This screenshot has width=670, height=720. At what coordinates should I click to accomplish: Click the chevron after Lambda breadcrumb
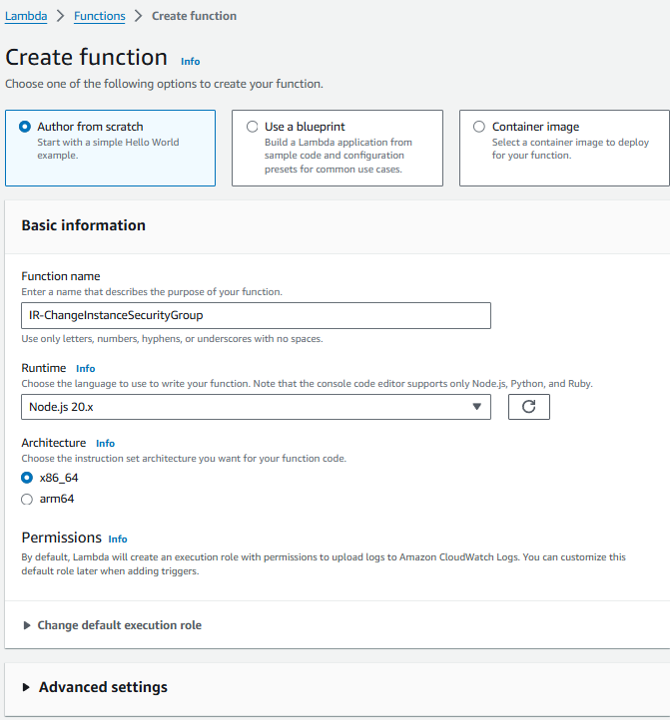(60, 16)
